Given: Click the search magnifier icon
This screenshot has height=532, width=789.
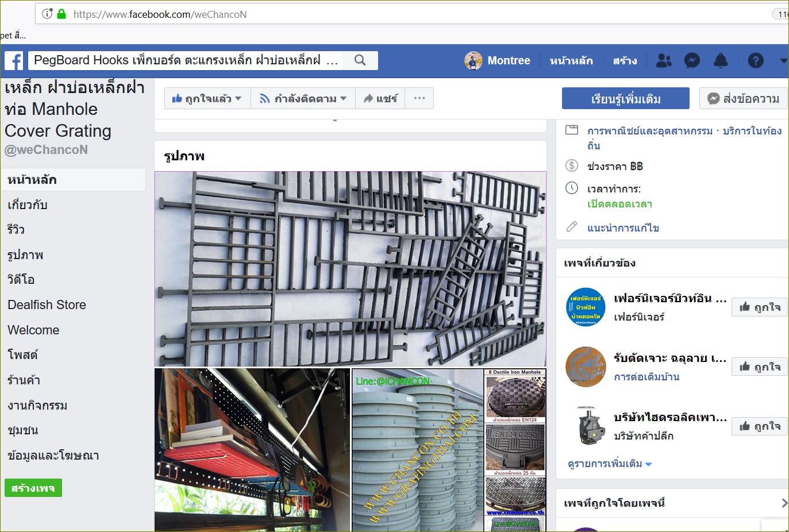Looking at the screenshot, I should [360, 60].
